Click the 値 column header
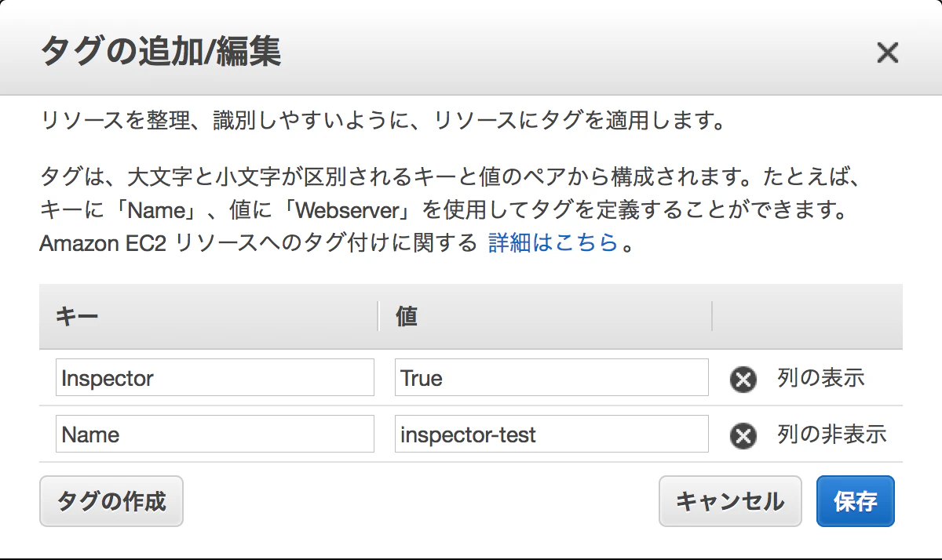The width and height of the screenshot is (942, 560). (405, 316)
